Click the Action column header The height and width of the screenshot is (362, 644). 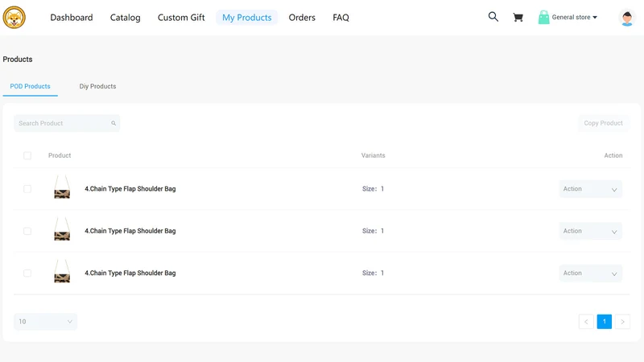click(613, 155)
